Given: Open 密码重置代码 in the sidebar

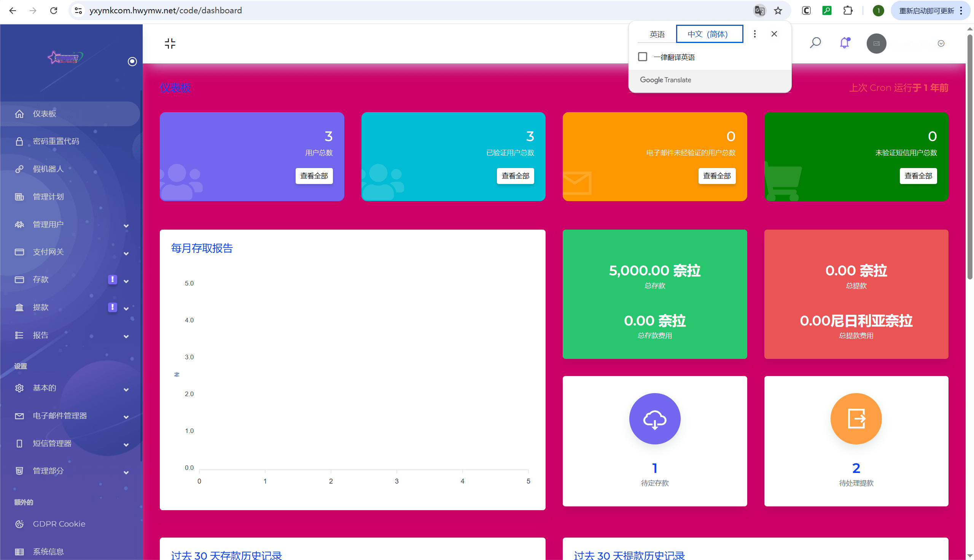Looking at the screenshot, I should click(x=56, y=141).
